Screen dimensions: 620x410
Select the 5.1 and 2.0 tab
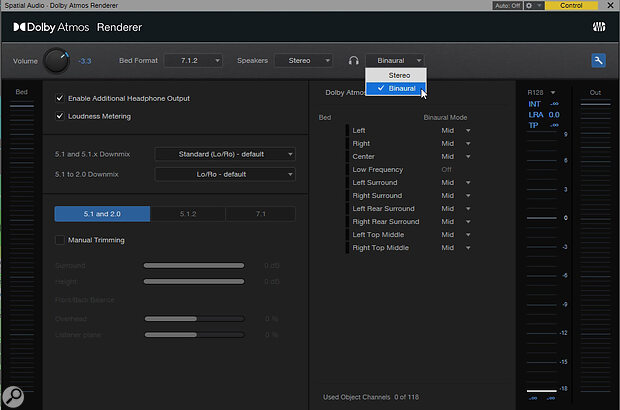[102, 214]
